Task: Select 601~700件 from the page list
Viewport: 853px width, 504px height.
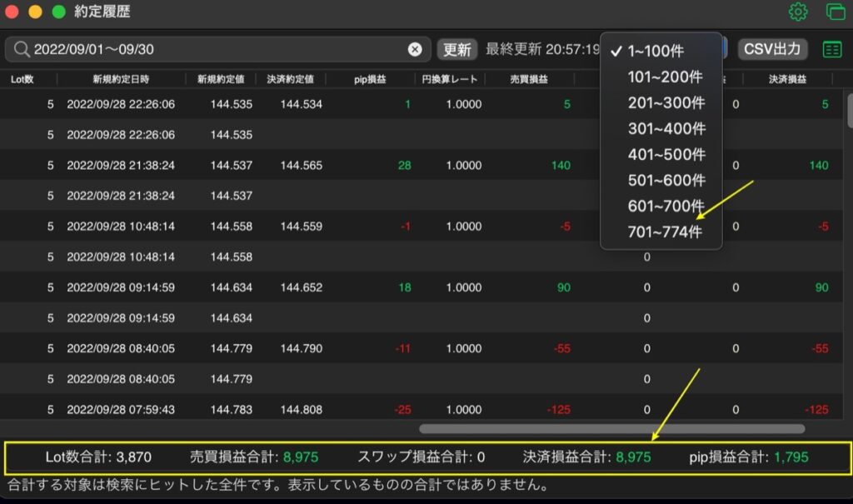Action: click(661, 206)
